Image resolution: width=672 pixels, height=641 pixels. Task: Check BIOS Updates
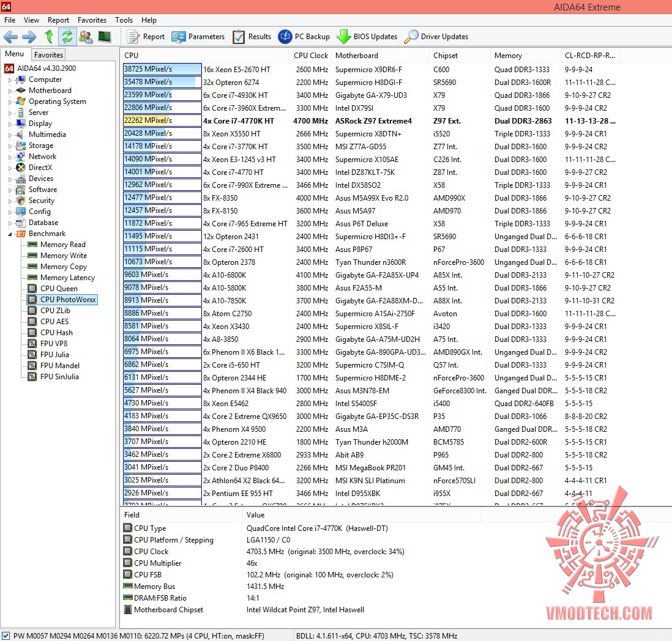367,37
